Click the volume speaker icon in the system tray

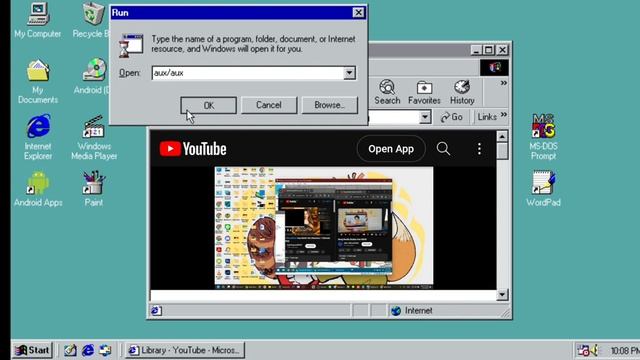594,350
